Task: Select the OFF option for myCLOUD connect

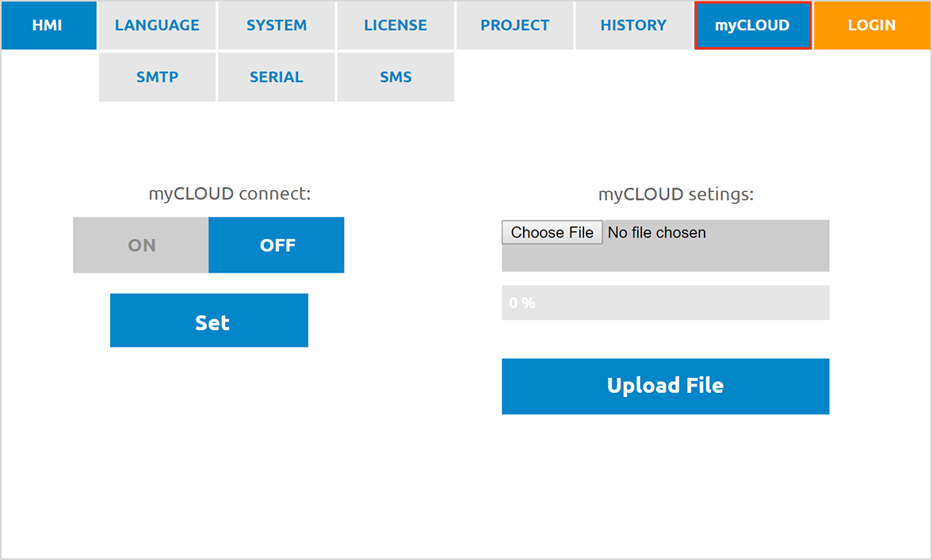Action: point(277,245)
